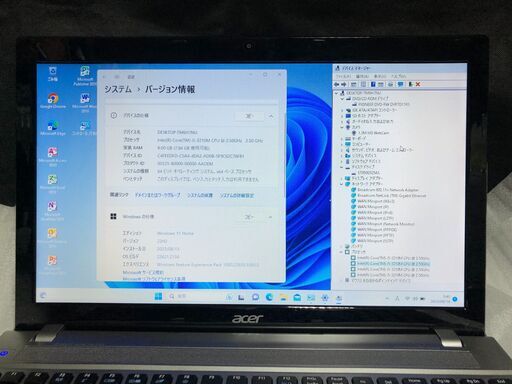Show hidden tray icons chevron on taskbar

[387, 298]
